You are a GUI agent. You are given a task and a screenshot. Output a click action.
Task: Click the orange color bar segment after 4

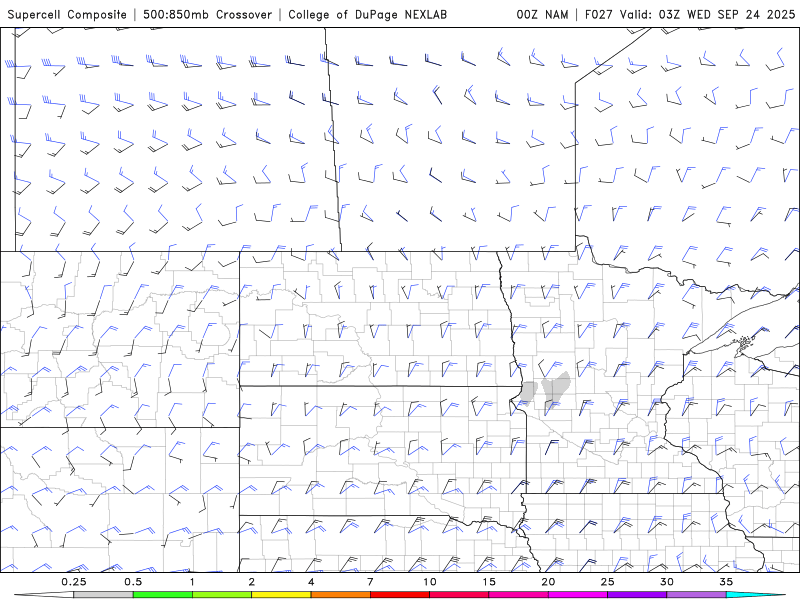tap(340, 595)
